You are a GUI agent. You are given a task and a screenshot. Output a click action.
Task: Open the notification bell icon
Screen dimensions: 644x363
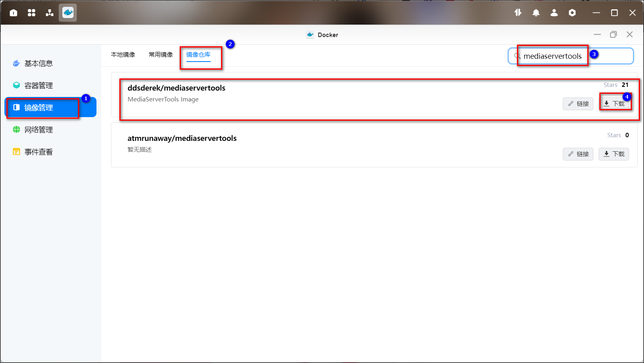pos(536,13)
